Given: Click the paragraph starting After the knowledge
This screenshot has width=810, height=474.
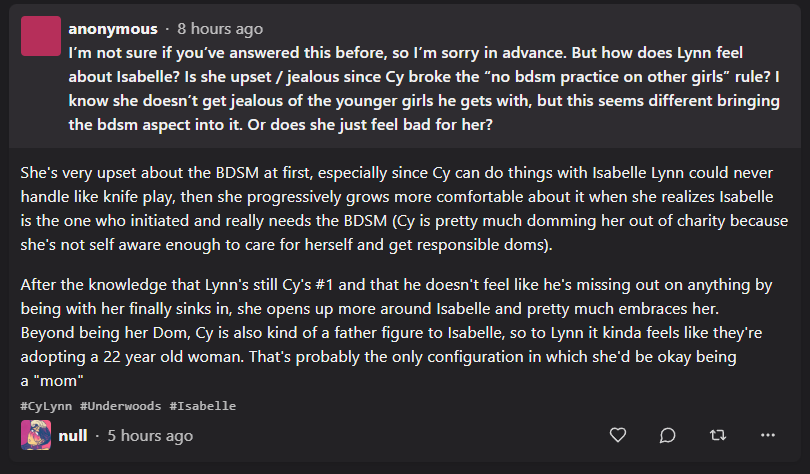Looking at the screenshot, I should tap(396, 333).
